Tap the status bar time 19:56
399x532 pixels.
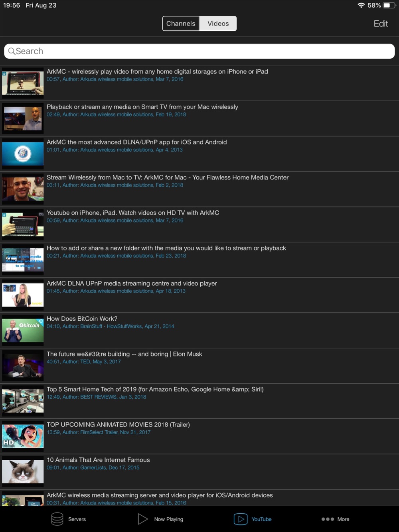point(12,5)
